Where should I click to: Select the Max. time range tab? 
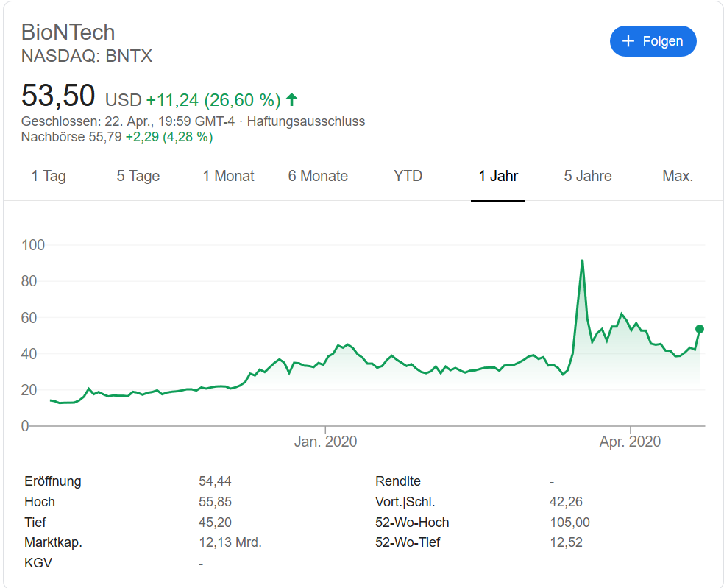point(678,176)
